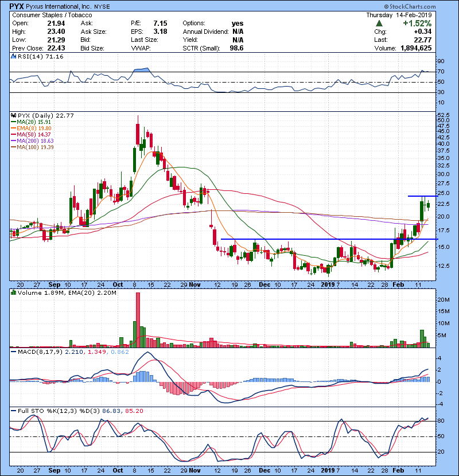Click the MACD(8,17,9) indicator label
459x476 pixels.
tap(40, 352)
